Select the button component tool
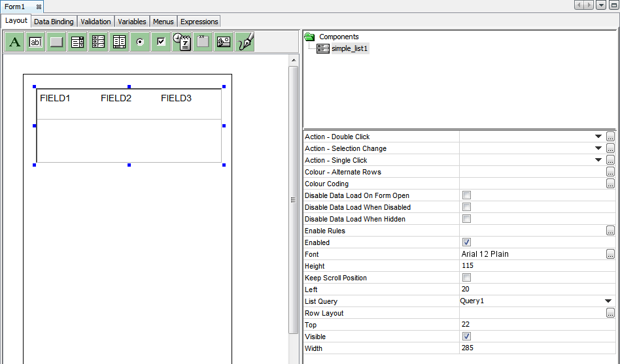 pos(57,42)
